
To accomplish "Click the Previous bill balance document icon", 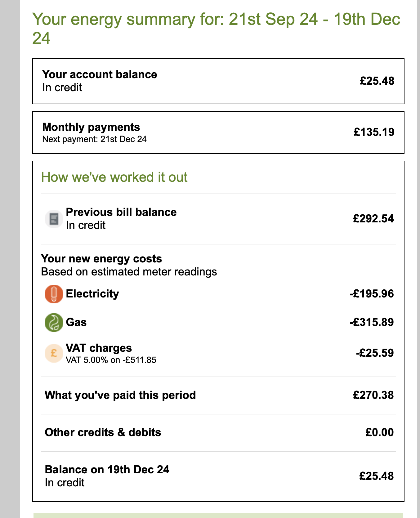I will coord(54,219).
